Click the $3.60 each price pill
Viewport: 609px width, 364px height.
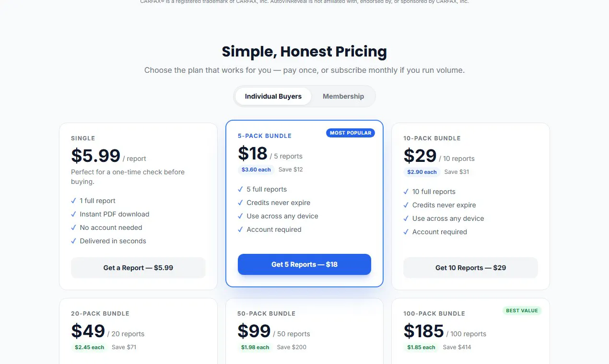click(x=256, y=170)
